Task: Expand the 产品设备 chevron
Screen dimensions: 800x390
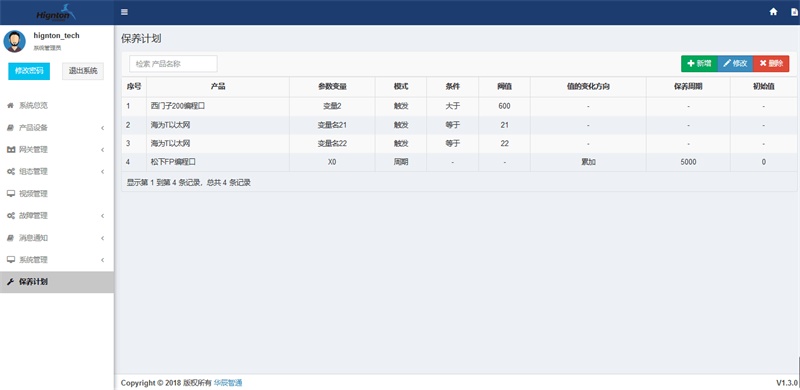Action: pyautogui.click(x=103, y=128)
